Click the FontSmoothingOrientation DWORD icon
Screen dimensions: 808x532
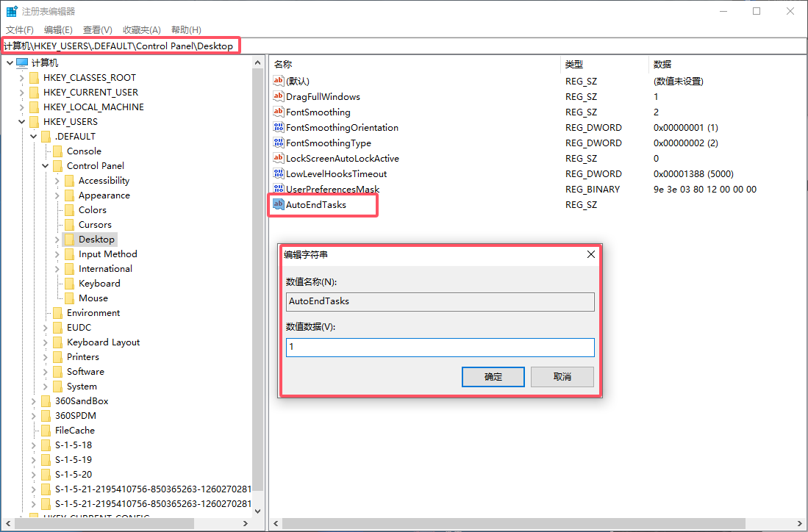click(279, 127)
